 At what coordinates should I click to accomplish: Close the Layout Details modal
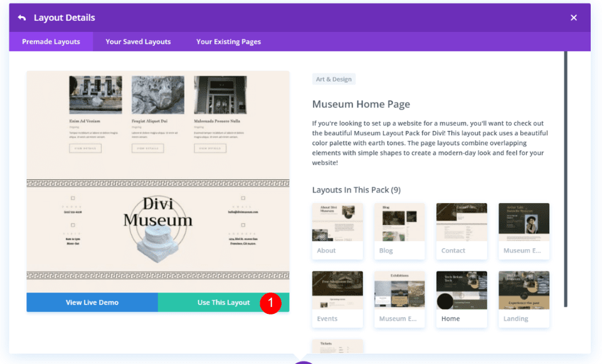[574, 17]
